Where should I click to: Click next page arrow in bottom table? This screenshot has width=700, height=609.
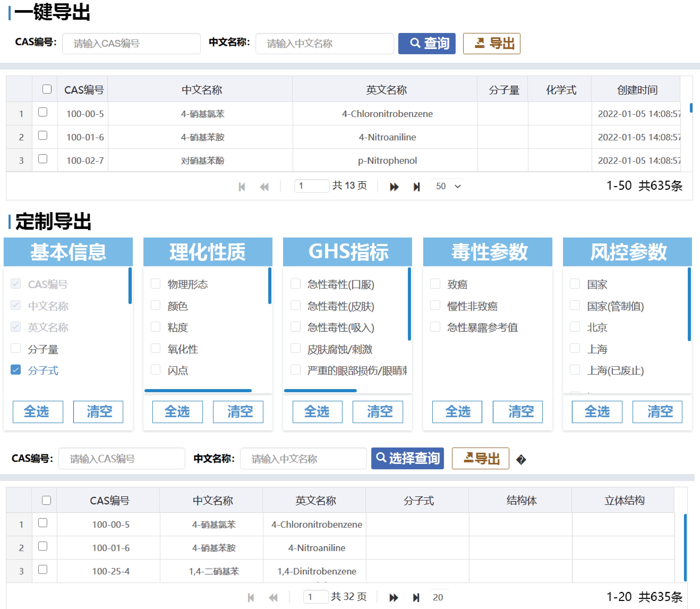[x=394, y=597]
